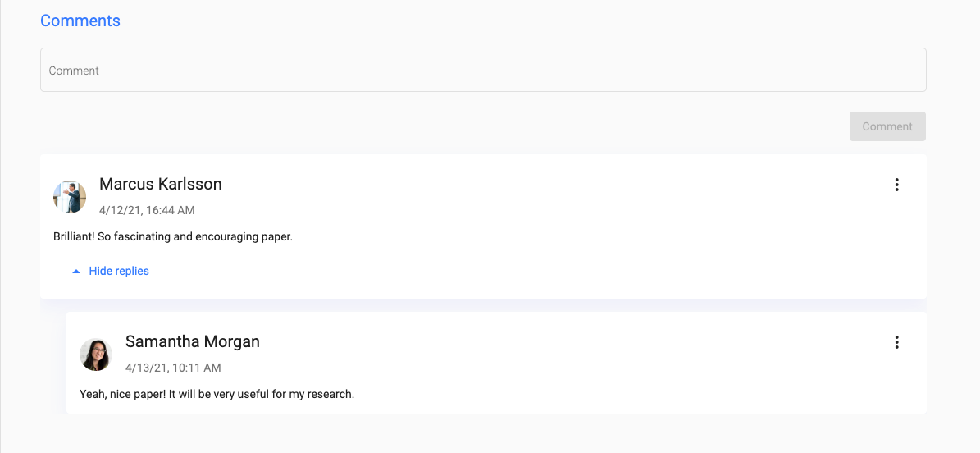Click the text 'Brilliant! So fascinating and encouraging paper.'
Screen dimensions: 980x453
[x=173, y=238]
